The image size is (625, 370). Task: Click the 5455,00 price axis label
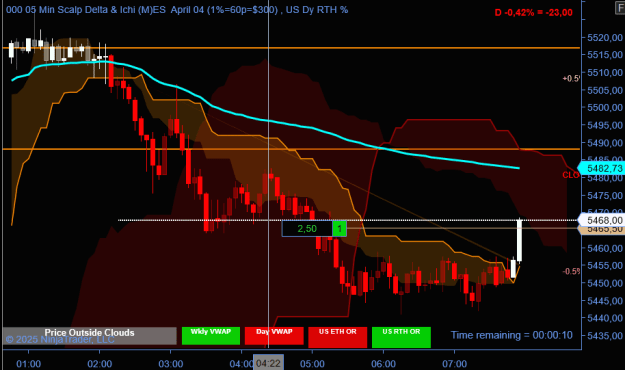[605, 265]
